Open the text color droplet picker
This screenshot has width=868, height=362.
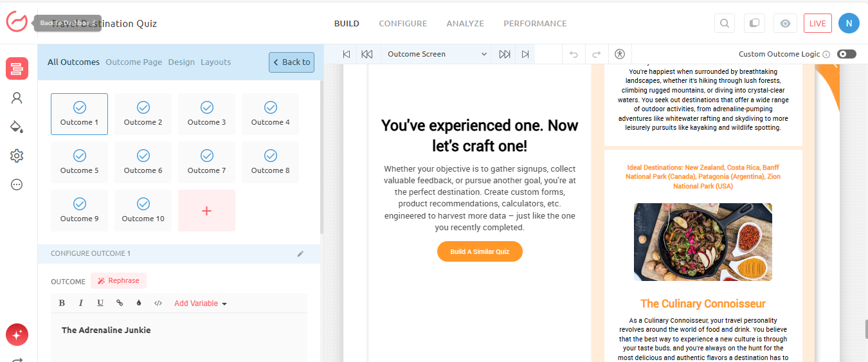[x=138, y=303]
